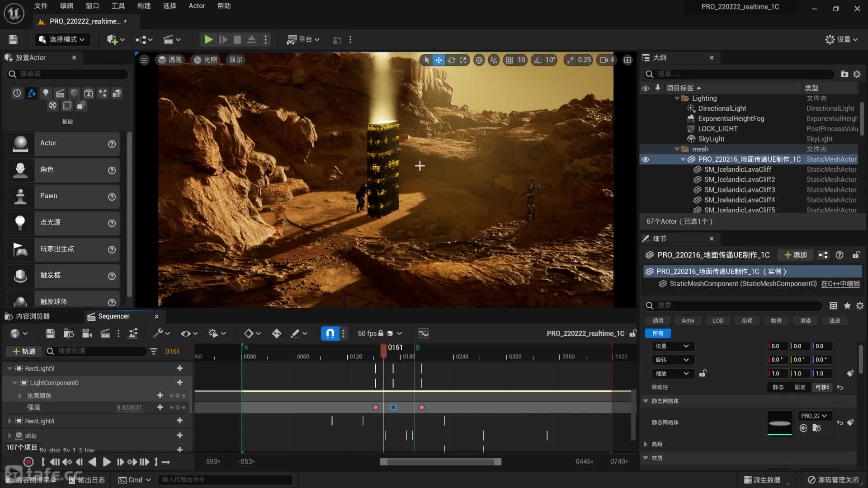Viewport: 868px width, 488px height.
Task: Expand the 高级 advanced section in Details
Action: 646,444
